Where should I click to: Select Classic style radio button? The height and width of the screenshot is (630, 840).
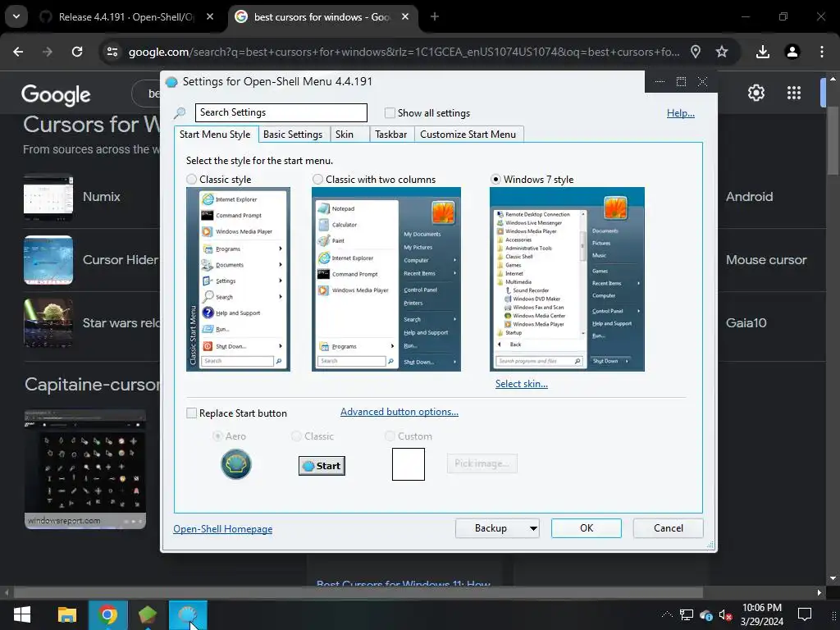click(x=191, y=179)
